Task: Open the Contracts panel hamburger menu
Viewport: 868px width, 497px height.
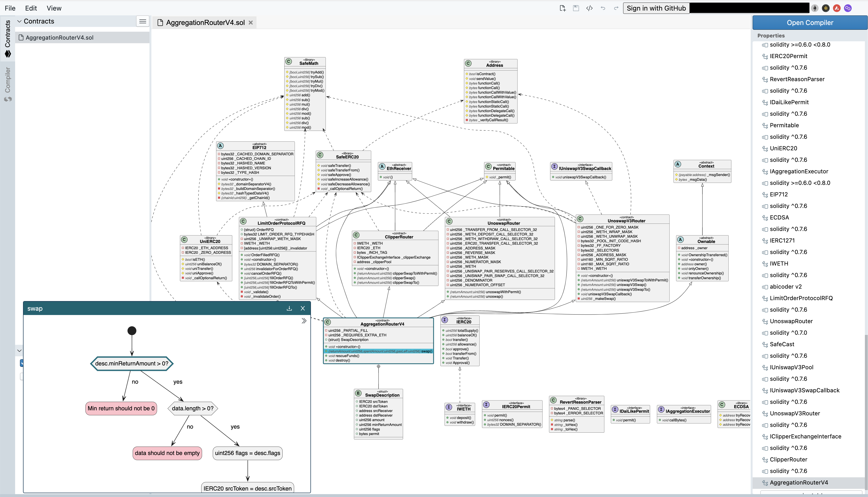Action: click(143, 21)
